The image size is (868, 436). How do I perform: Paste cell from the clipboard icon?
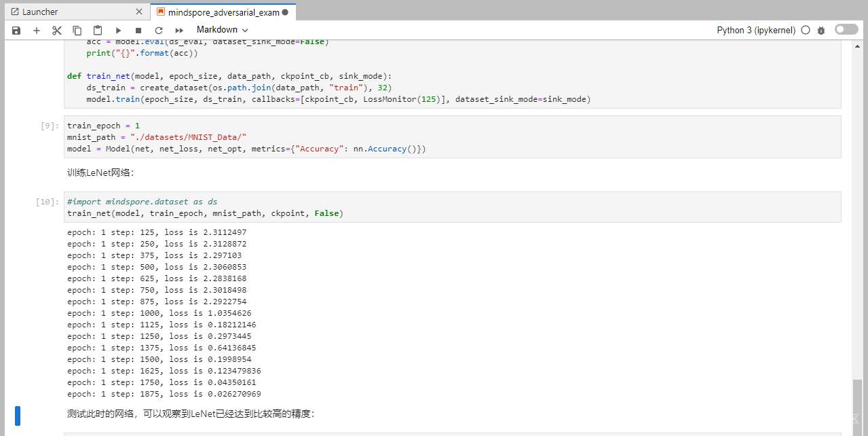click(x=98, y=31)
